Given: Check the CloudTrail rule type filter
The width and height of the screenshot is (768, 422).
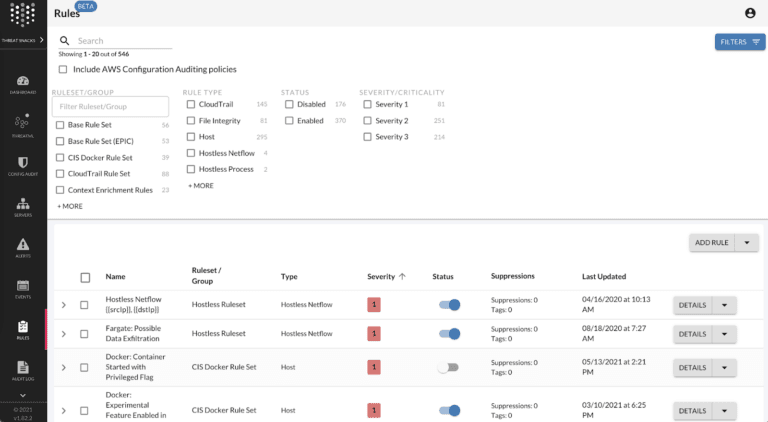Looking at the screenshot, I should point(190,104).
